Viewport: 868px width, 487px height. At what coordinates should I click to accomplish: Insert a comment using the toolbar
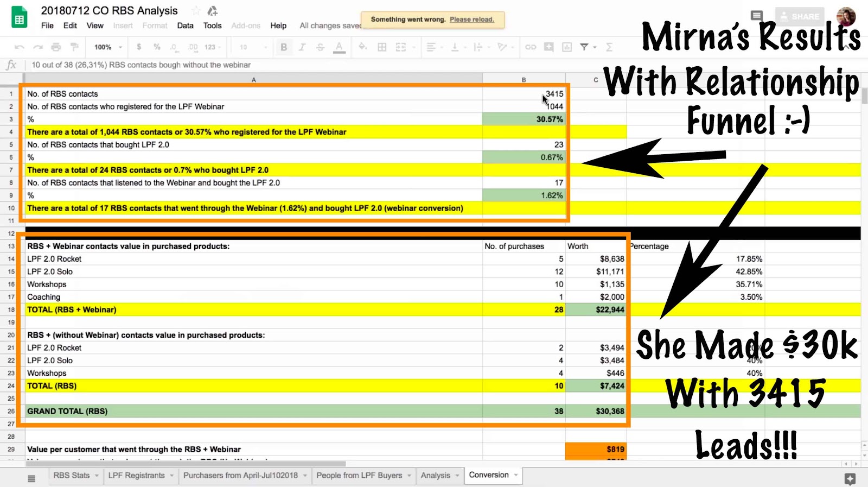point(549,47)
